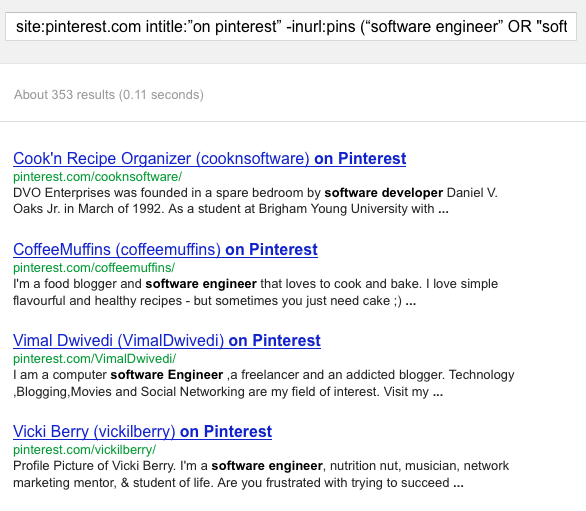Click the DVO Enterprises snippet description
Image resolution: width=586 pixels, height=511 pixels.
(x=255, y=201)
